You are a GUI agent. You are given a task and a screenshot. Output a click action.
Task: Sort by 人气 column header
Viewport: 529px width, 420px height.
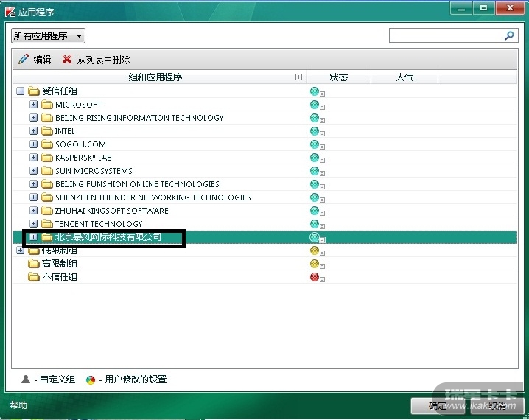point(404,77)
